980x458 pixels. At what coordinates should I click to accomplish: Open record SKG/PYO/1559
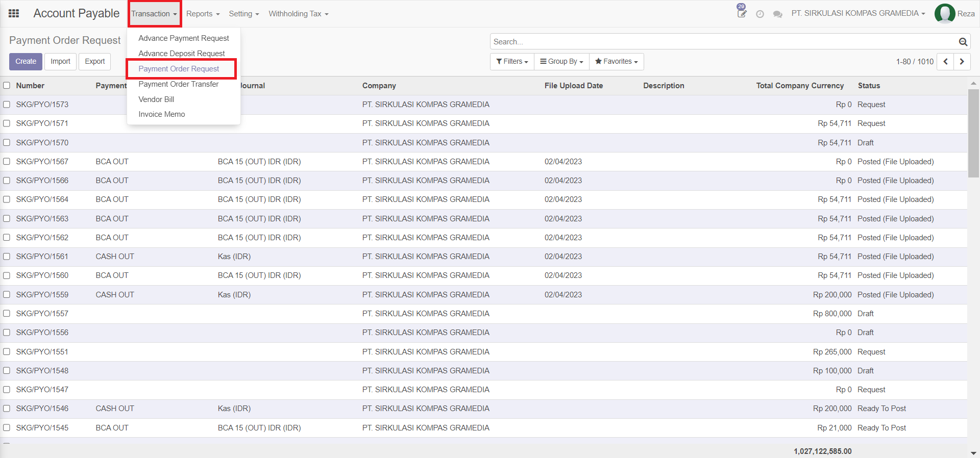point(42,295)
